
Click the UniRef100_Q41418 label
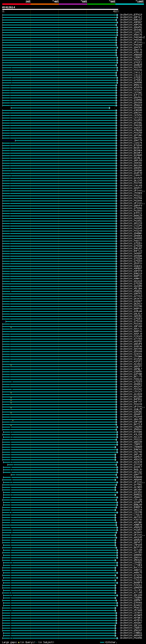coord(131,281)
